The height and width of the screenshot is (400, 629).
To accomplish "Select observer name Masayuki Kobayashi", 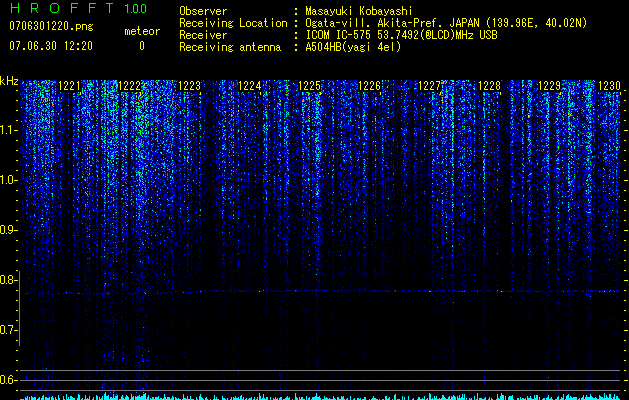I will pos(359,11).
